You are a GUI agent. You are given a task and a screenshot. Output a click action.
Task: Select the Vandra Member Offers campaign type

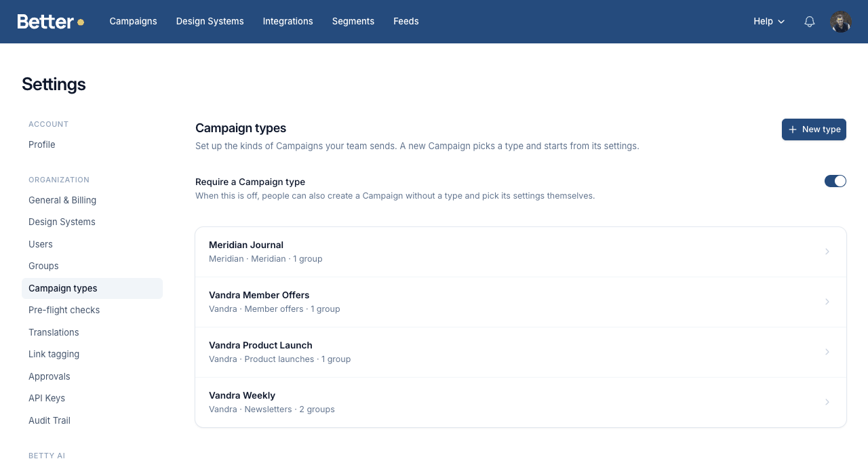521,302
